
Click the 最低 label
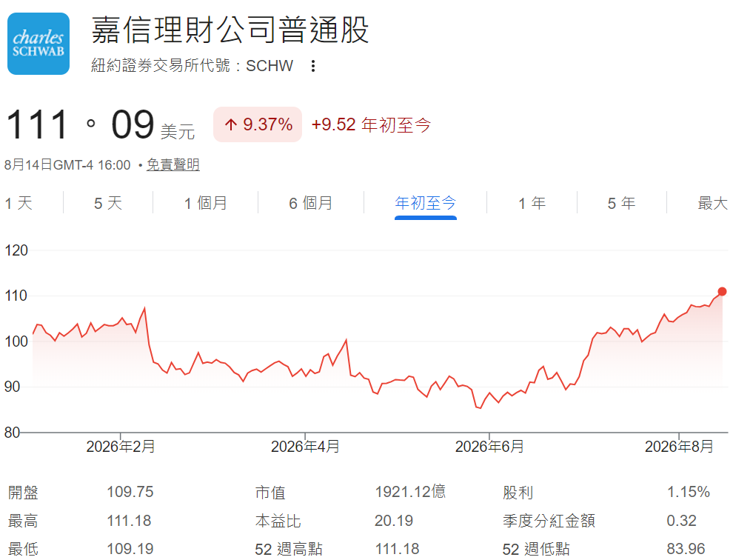pyautogui.click(x=23, y=549)
